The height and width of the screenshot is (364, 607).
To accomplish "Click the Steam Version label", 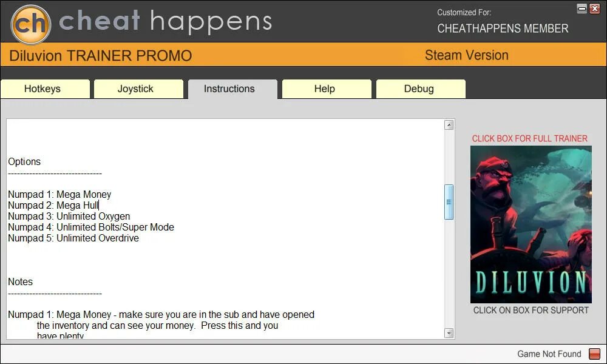I will [466, 55].
